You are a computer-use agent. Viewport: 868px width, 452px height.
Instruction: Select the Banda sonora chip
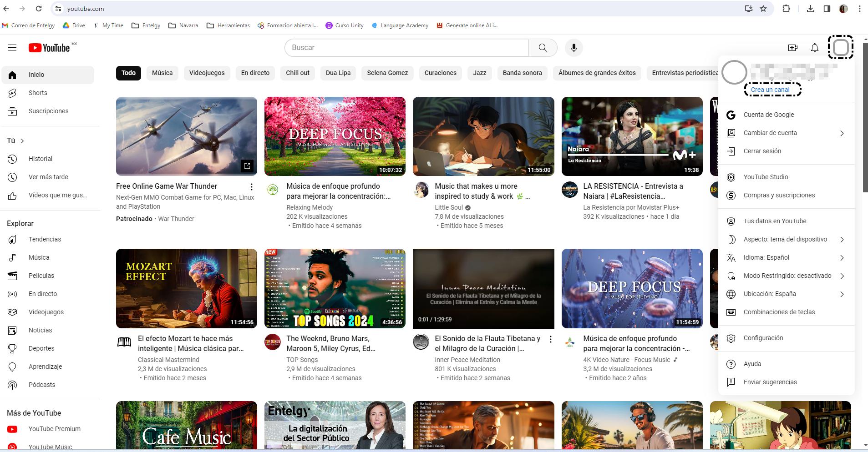(x=522, y=73)
